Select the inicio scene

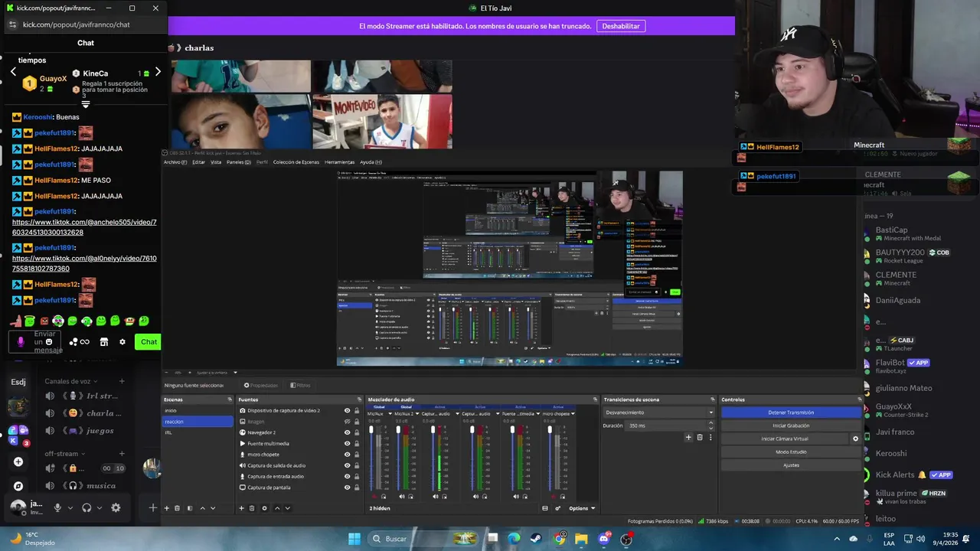pos(198,411)
